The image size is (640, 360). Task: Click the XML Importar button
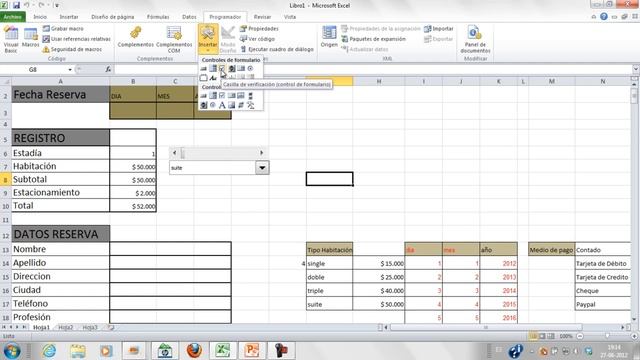click(x=439, y=29)
